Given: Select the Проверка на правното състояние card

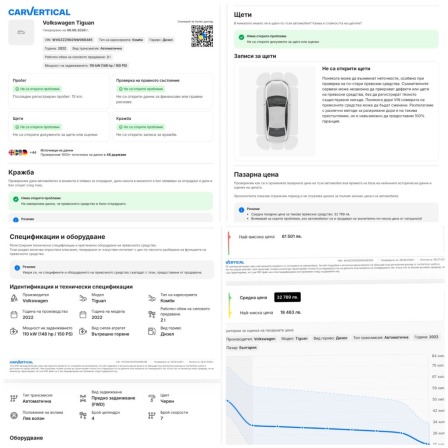Looking at the screenshot, I should tap(162, 91).
